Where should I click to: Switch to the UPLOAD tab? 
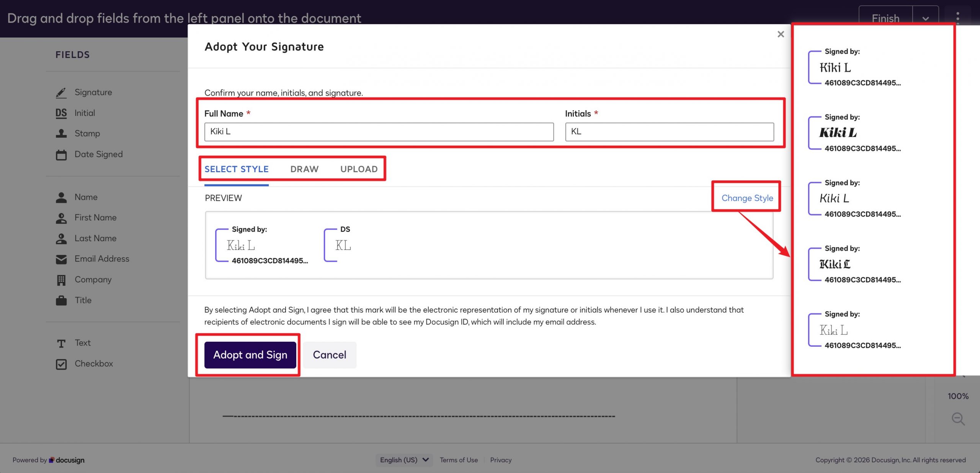tap(359, 169)
